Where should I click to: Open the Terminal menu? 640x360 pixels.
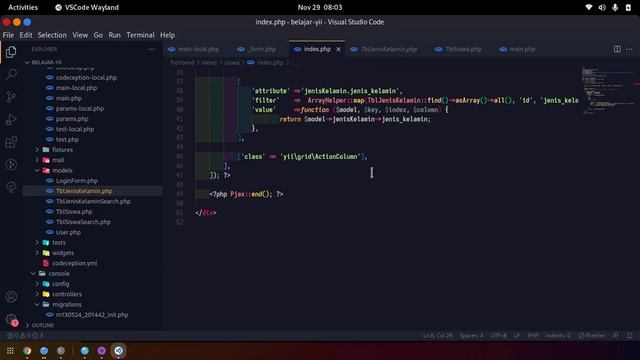click(x=140, y=35)
